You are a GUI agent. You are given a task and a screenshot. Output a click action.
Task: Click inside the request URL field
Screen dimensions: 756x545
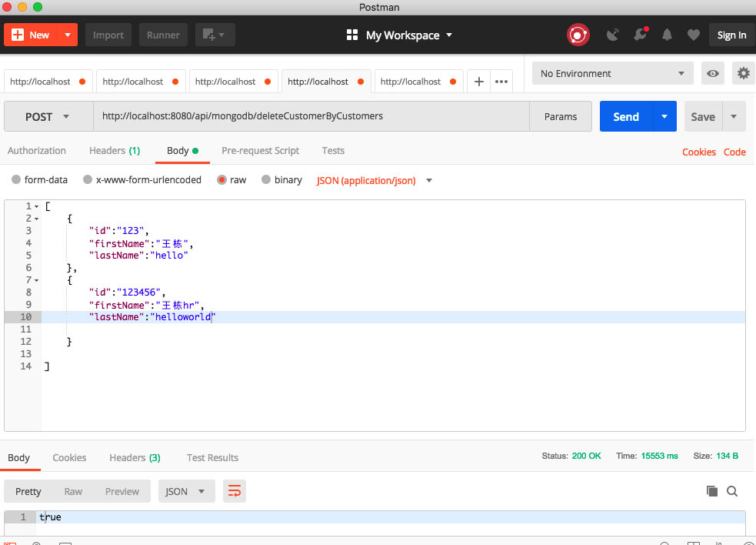point(311,117)
